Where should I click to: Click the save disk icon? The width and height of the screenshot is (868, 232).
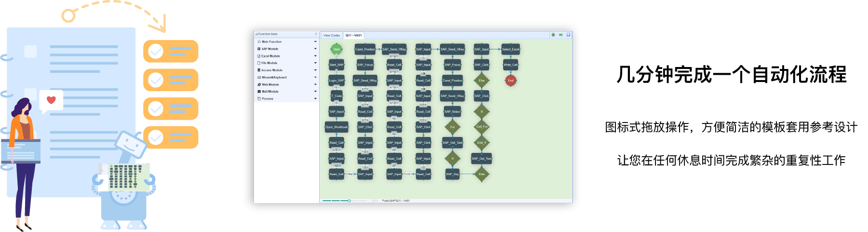[x=568, y=35]
